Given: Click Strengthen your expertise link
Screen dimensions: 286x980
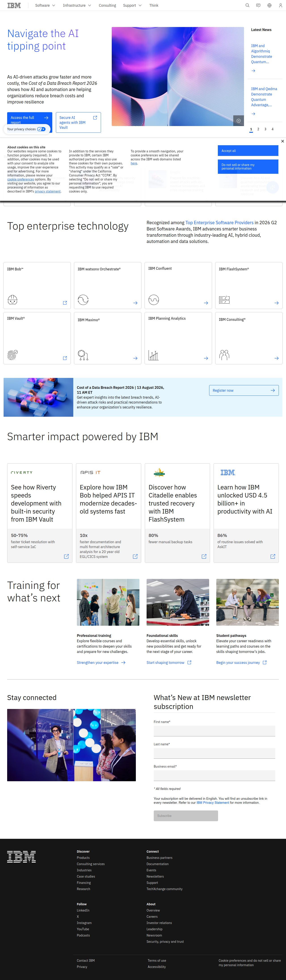Looking at the screenshot, I should coord(101,662).
